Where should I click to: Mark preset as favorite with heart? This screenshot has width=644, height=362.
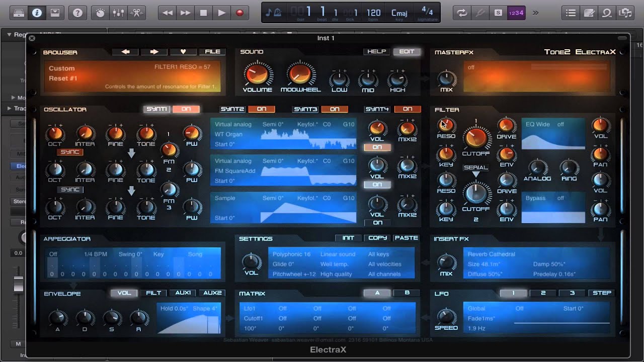[x=183, y=52]
